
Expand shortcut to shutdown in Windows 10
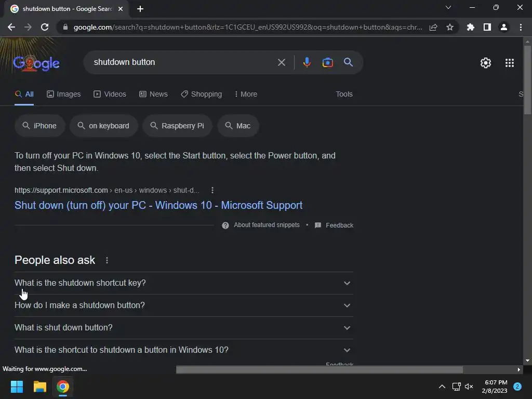[x=183, y=350]
